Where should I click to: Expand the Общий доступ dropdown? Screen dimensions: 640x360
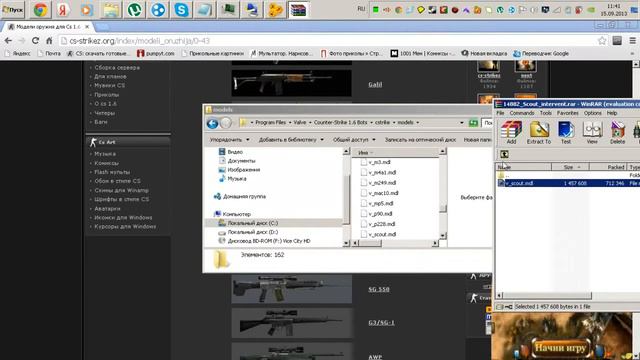click(354, 140)
